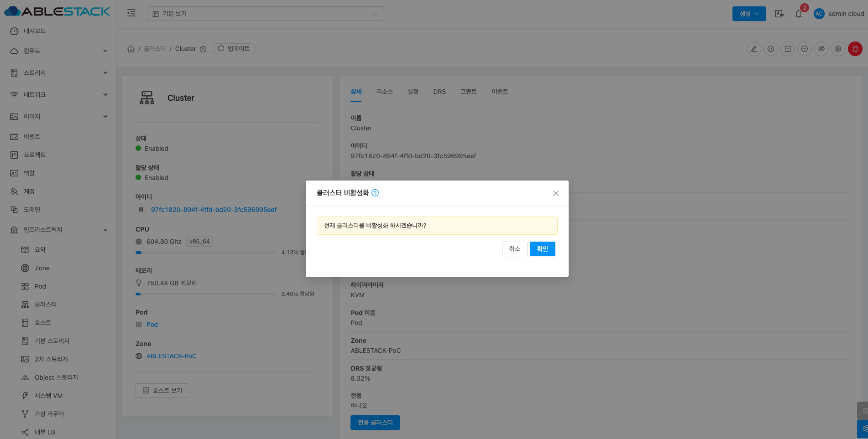Click the pencil edit cluster icon
The image size is (868, 439).
point(753,49)
